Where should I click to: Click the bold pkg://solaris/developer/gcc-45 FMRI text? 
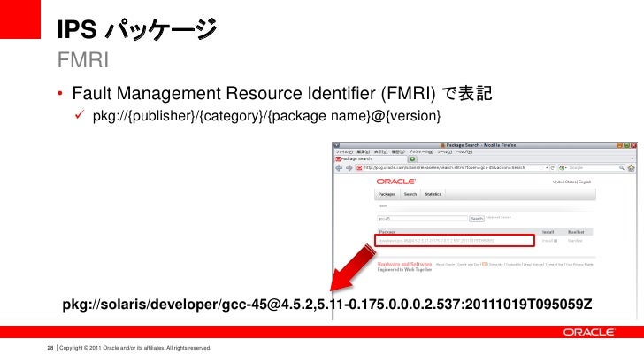pos(327,305)
